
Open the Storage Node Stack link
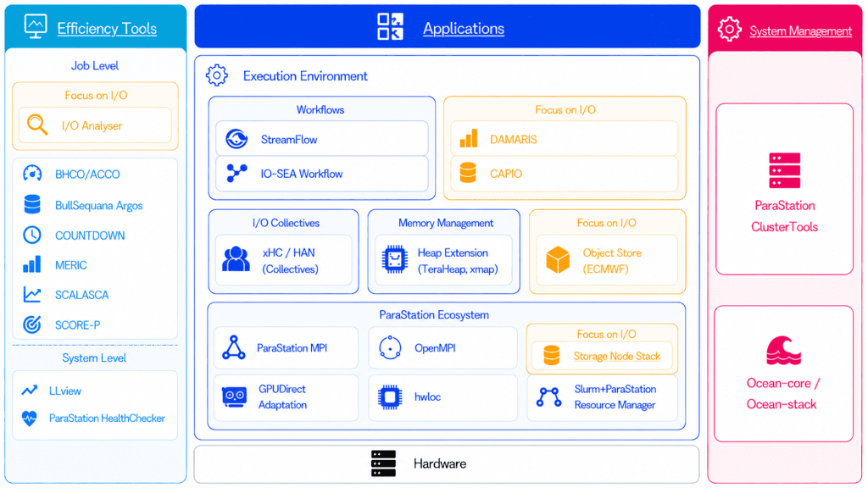click(x=617, y=357)
